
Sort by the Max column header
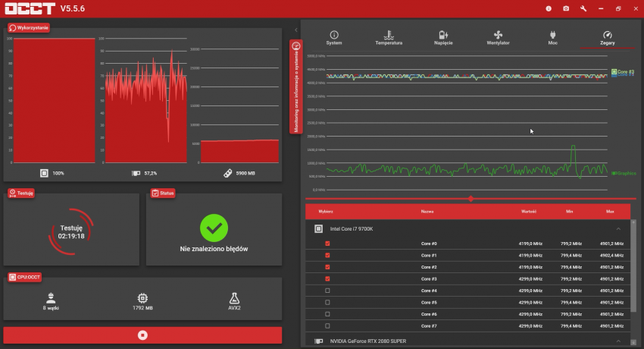(610, 211)
